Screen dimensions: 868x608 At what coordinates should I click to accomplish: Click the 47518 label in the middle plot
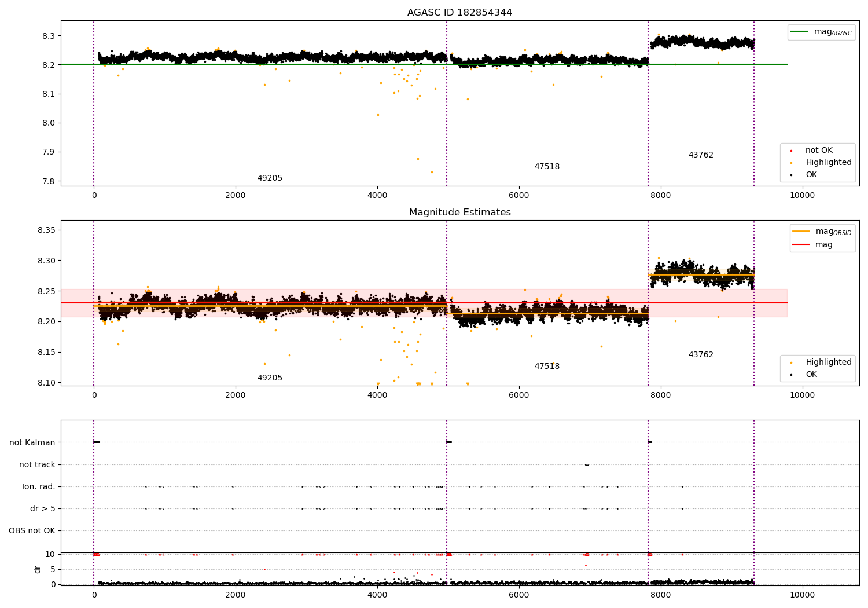point(547,367)
